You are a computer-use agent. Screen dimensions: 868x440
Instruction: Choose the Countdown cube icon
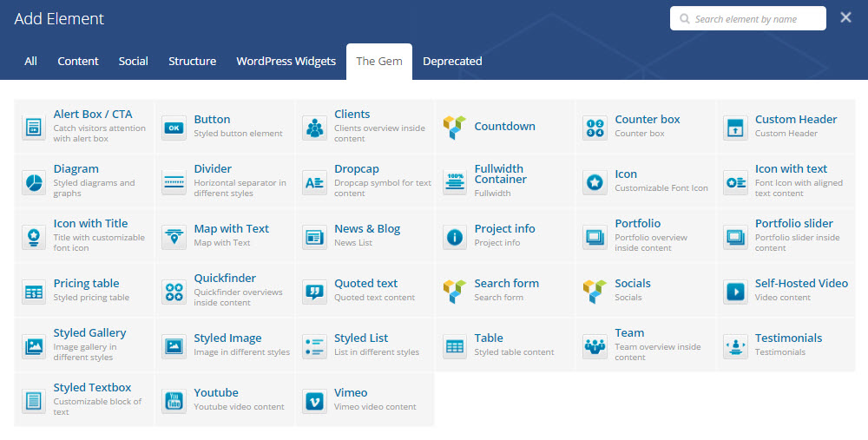tap(455, 128)
